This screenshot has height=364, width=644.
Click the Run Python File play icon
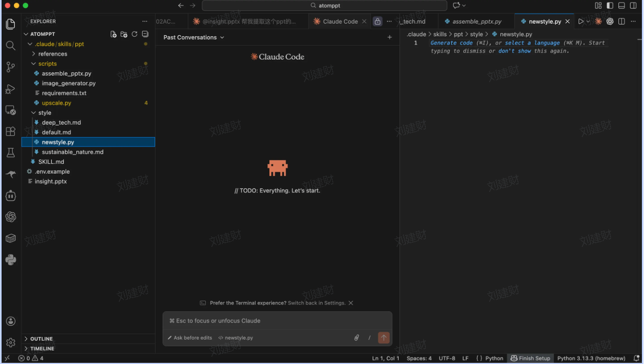581,21
